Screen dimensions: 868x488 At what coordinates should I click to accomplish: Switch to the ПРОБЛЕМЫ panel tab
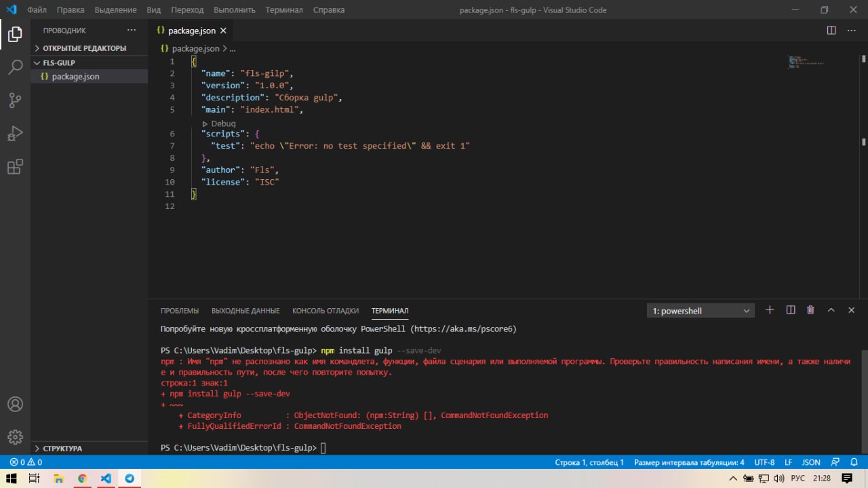(180, 311)
